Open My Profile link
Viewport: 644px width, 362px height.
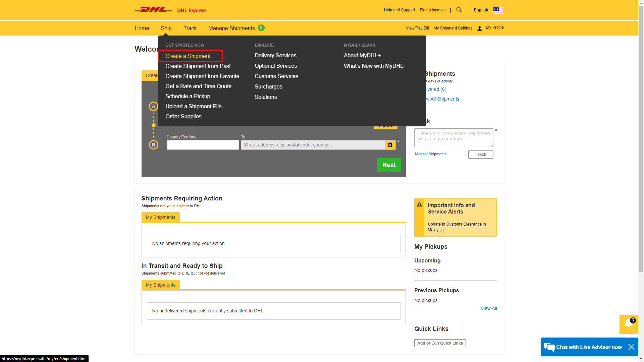(495, 27)
